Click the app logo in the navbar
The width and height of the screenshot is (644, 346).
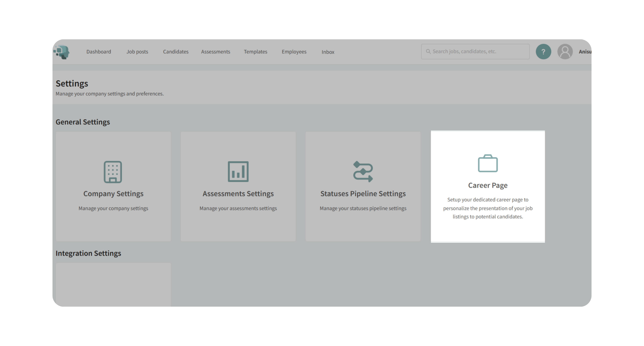[61, 52]
